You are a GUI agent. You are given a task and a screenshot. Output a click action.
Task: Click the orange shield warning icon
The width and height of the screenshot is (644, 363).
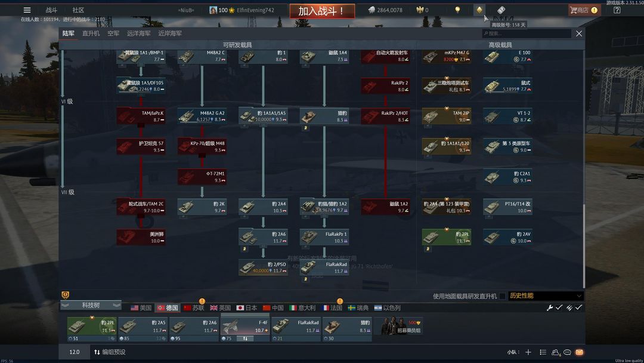[x=66, y=295]
